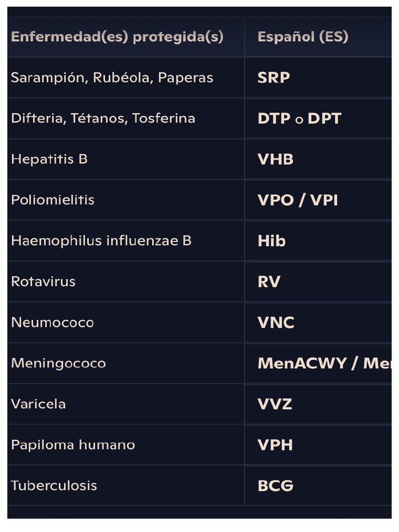Click the "Español (ES)" column header

point(302,37)
